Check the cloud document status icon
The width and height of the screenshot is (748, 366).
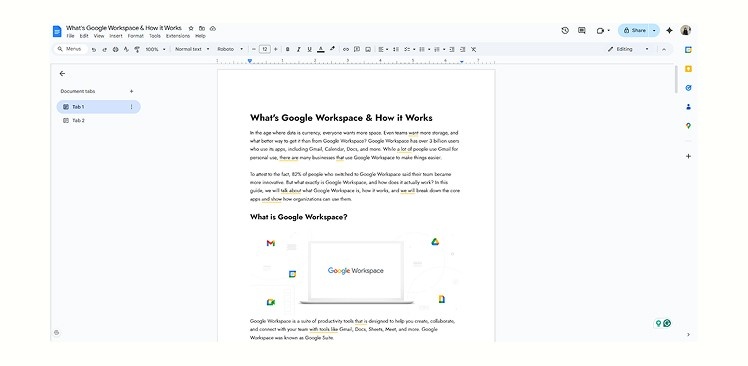(x=213, y=29)
